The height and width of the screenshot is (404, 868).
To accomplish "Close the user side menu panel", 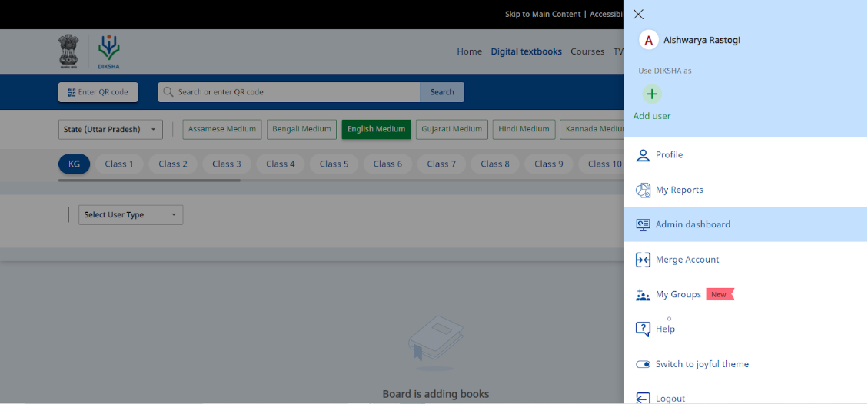I will coord(638,15).
